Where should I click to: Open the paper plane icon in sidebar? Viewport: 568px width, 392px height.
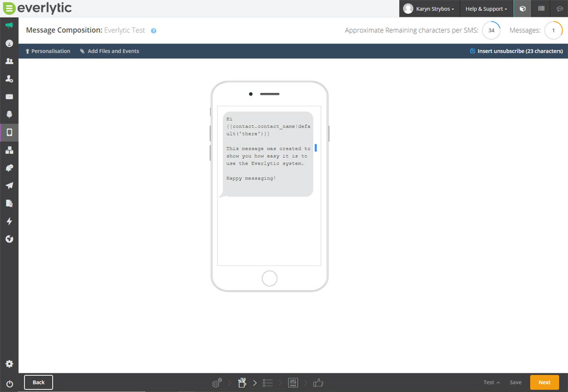(x=9, y=186)
